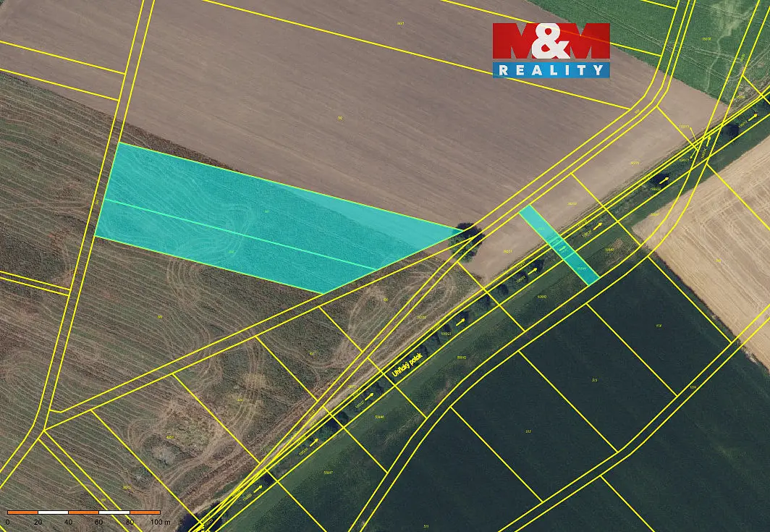Click the '20' scale bar label
The width and height of the screenshot is (770, 532).
[38, 522]
